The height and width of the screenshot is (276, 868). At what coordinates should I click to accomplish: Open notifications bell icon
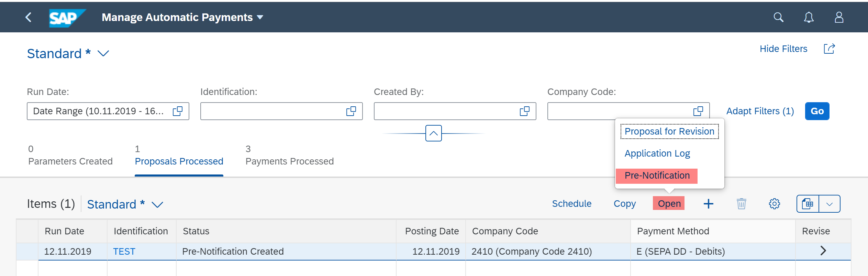[809, 17]
